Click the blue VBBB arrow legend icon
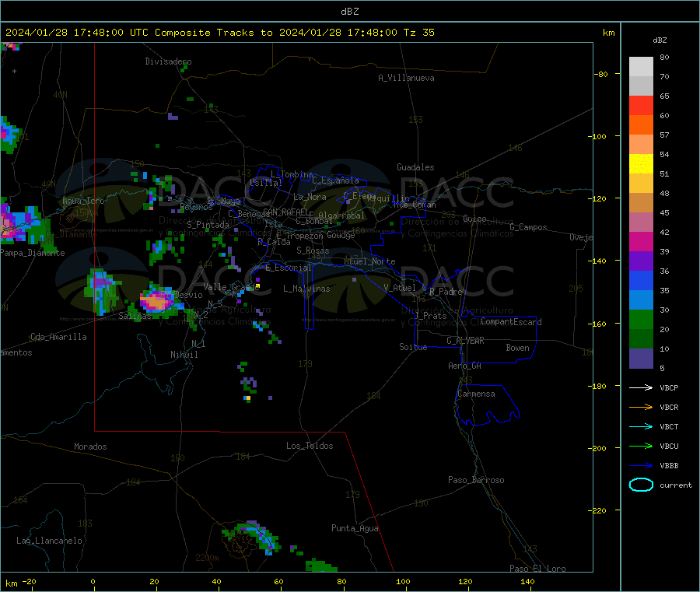 [641, 466]
